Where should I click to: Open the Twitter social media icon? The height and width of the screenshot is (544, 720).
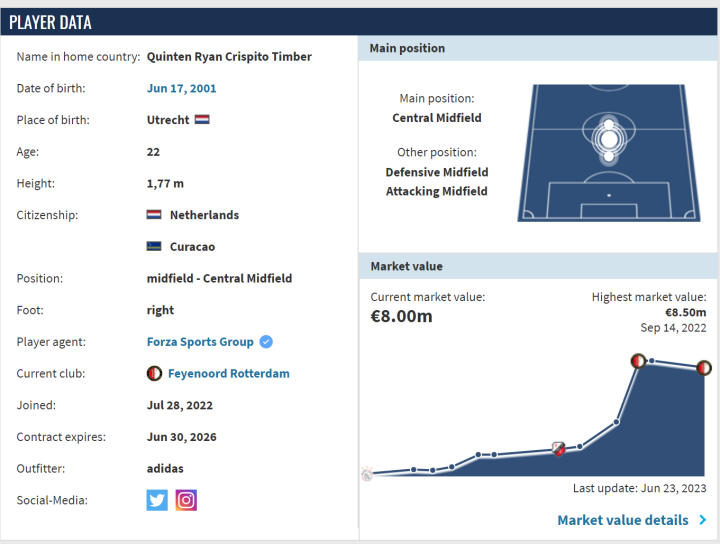(x=157, y=500)
